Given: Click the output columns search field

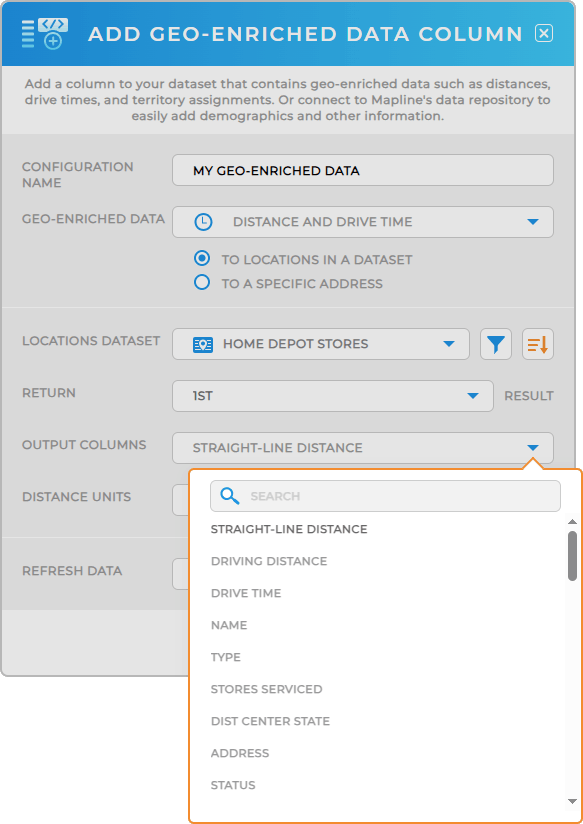Looking at the screenshot, I should [385, 496].
